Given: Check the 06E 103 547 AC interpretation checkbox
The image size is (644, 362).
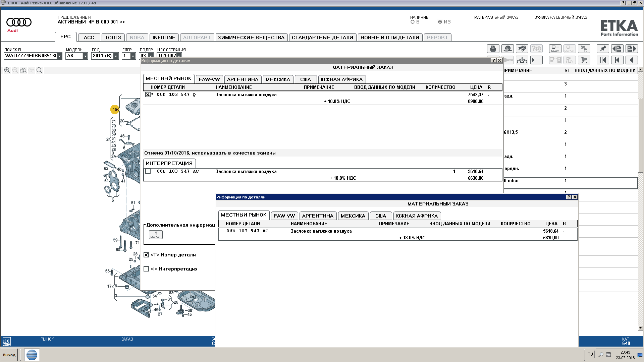Looking at the screenshot, I should coord(148,171).
